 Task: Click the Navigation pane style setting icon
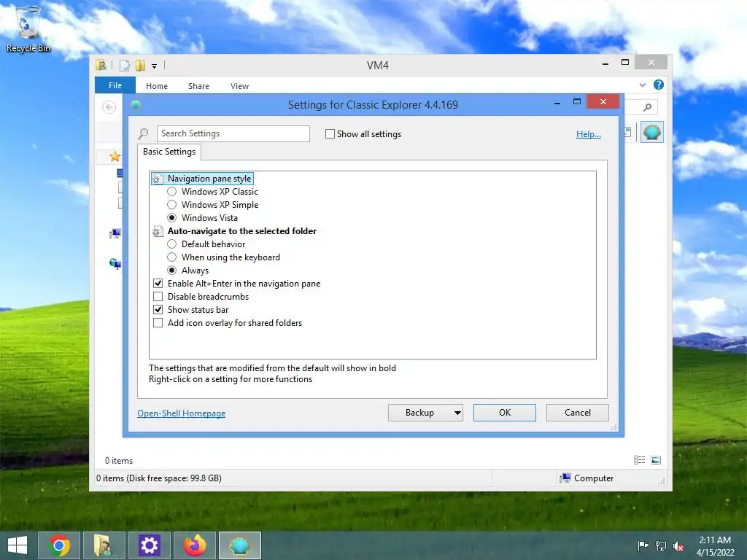pos(158,179)
